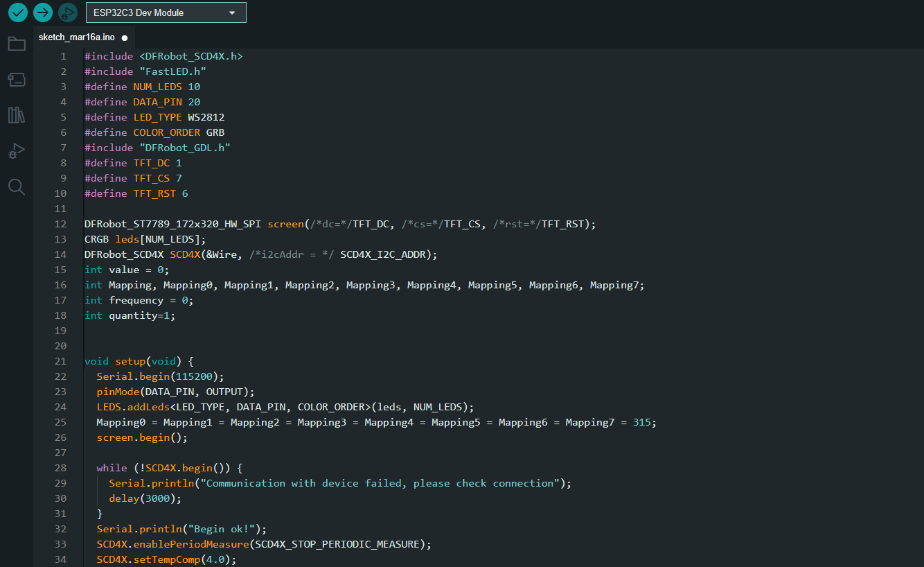Click the #define TFT_RST 6 line
The width and height of the screenshot is (924, 567).
click(x=136, y=193)
